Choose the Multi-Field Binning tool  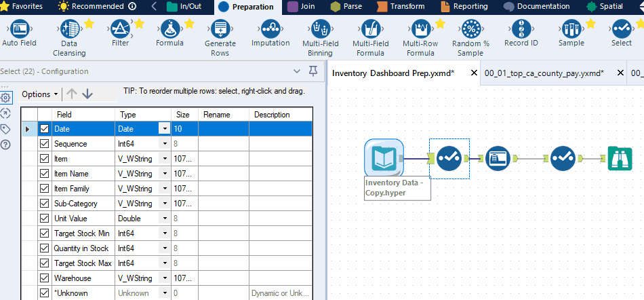[321, 30]
